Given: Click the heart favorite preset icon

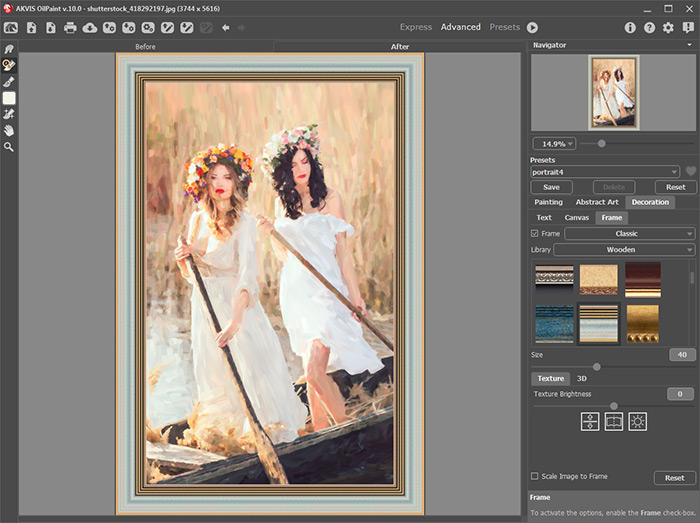Looking at the screenshot, I should click(x=690, y=171).
